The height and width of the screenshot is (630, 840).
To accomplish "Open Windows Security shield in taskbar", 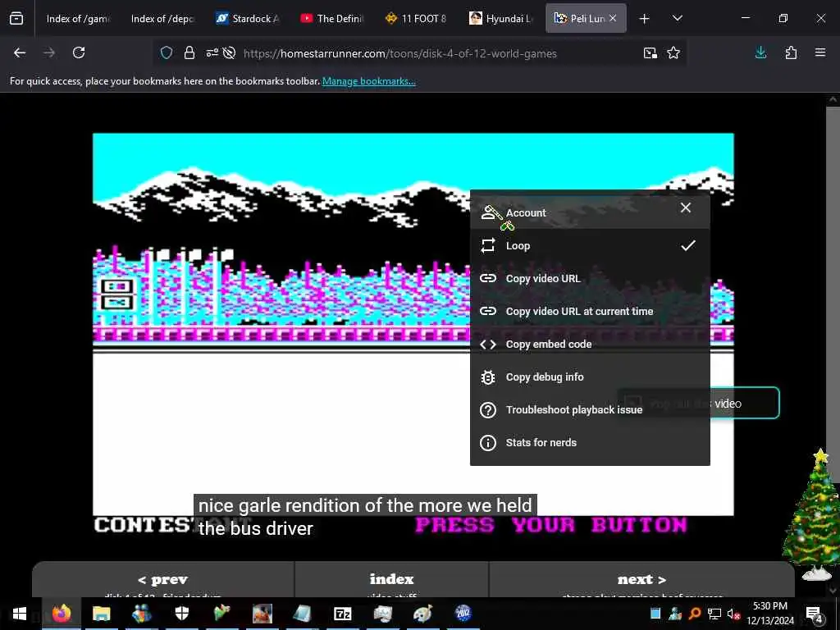I will pos(182,614).
